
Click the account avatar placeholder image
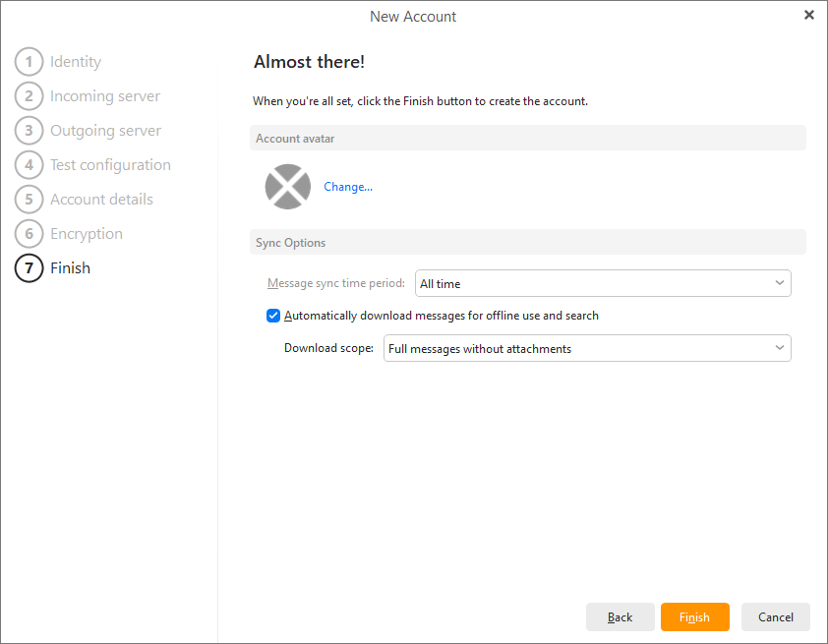[288, 187]
